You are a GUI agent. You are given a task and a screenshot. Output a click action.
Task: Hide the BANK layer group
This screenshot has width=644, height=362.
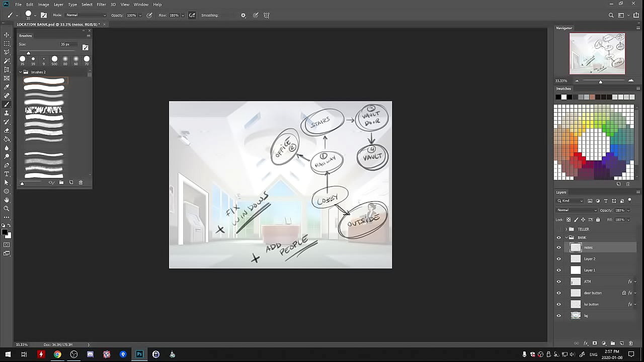[558, 237]
